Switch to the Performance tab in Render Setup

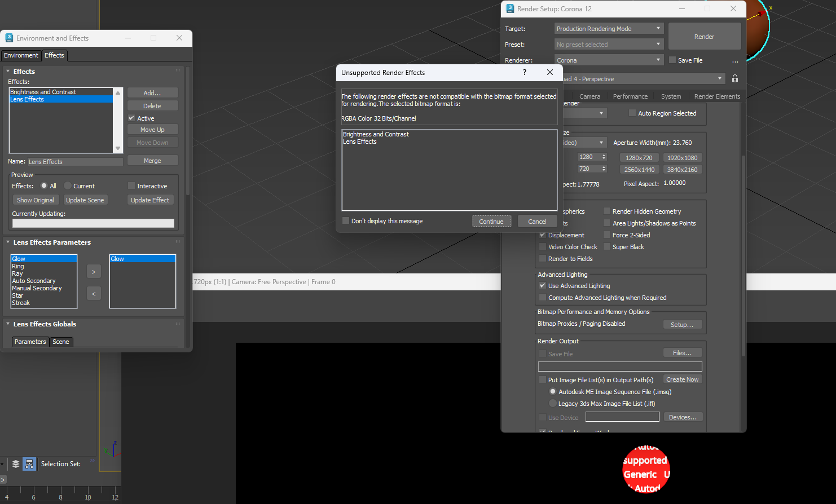[x=630, y=96]
